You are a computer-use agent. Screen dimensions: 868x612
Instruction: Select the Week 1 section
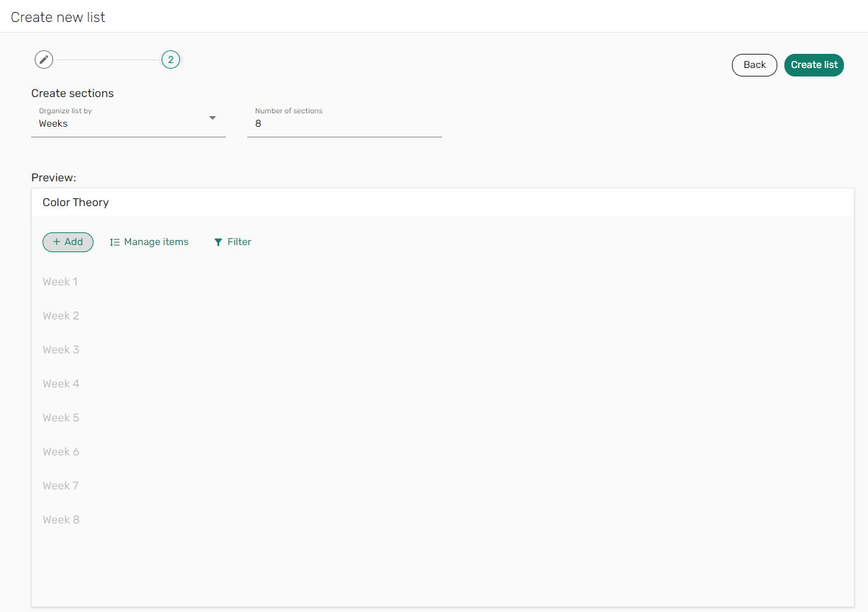(x=60, y=282)
